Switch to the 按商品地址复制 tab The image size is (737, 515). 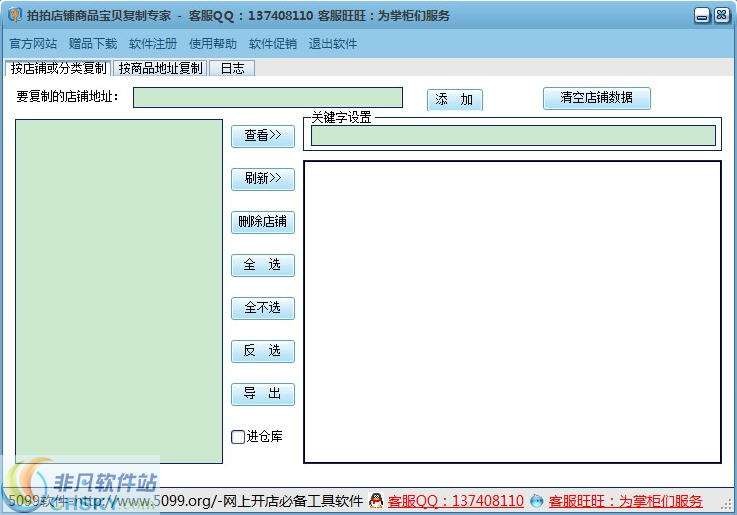click(160, 69)
